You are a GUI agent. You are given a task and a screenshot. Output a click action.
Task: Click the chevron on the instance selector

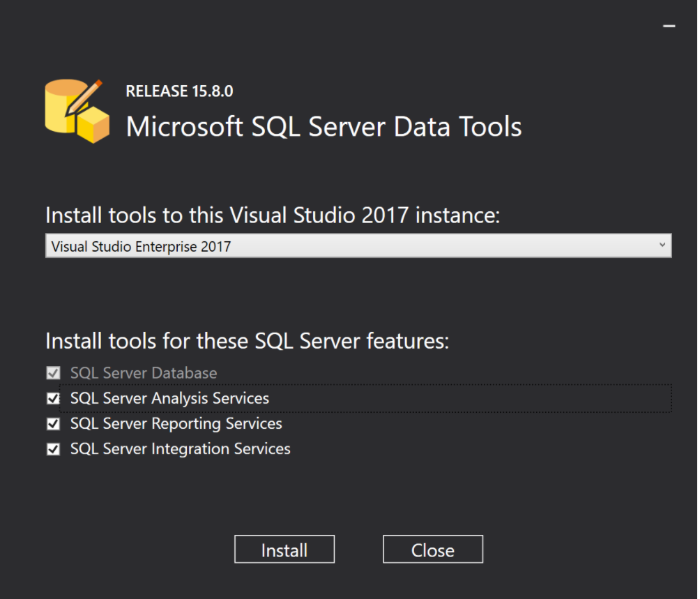point(663,245)
